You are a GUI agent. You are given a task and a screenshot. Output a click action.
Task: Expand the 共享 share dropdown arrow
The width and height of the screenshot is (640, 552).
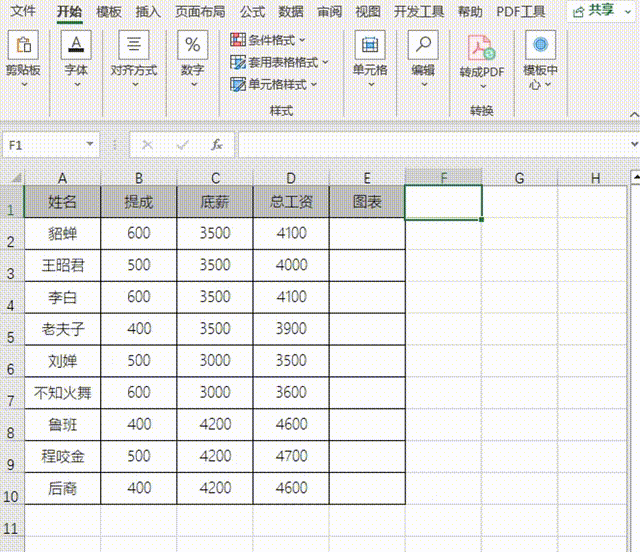coord(628,11)
